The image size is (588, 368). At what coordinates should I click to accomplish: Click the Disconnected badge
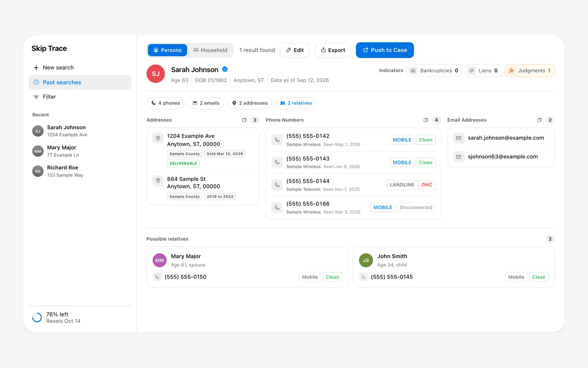tap(416, 208)
